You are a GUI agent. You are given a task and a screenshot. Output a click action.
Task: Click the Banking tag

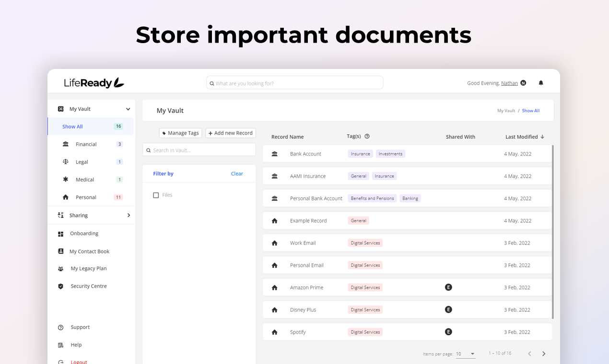tap(410, 198)
